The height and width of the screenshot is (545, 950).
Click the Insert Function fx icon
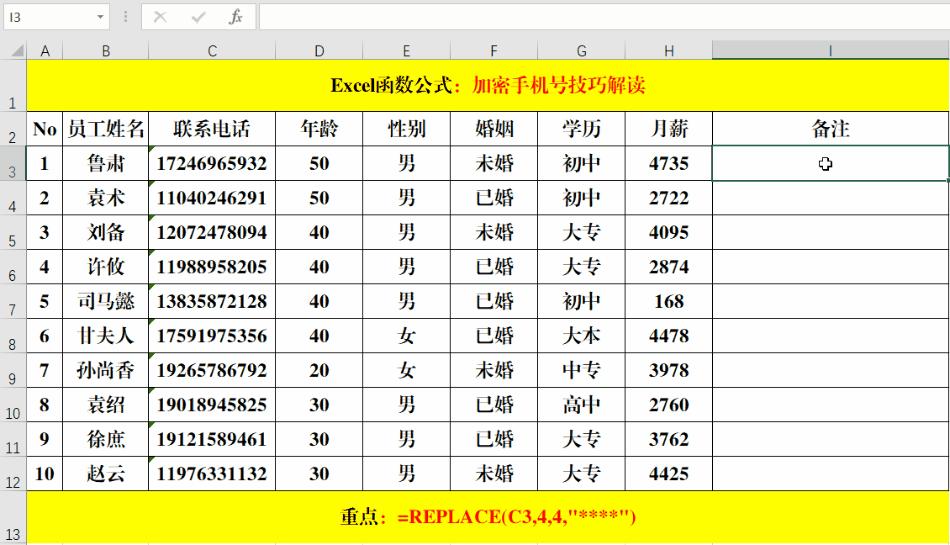click(x=236, y=17)
